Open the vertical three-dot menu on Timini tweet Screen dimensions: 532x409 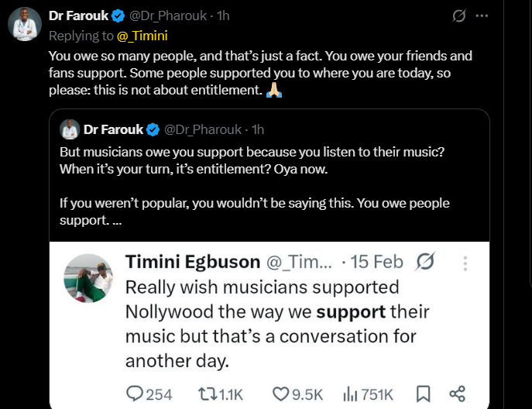click(x=465, y=263)
